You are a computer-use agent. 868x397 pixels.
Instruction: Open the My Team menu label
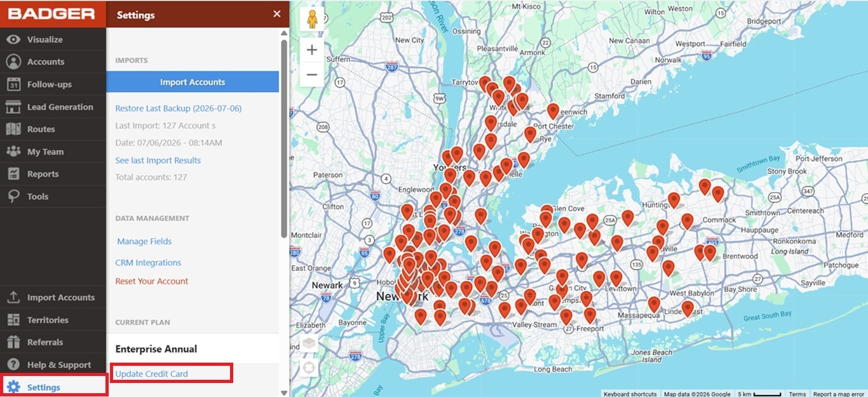pyautogui.click(x=45, y=151)
